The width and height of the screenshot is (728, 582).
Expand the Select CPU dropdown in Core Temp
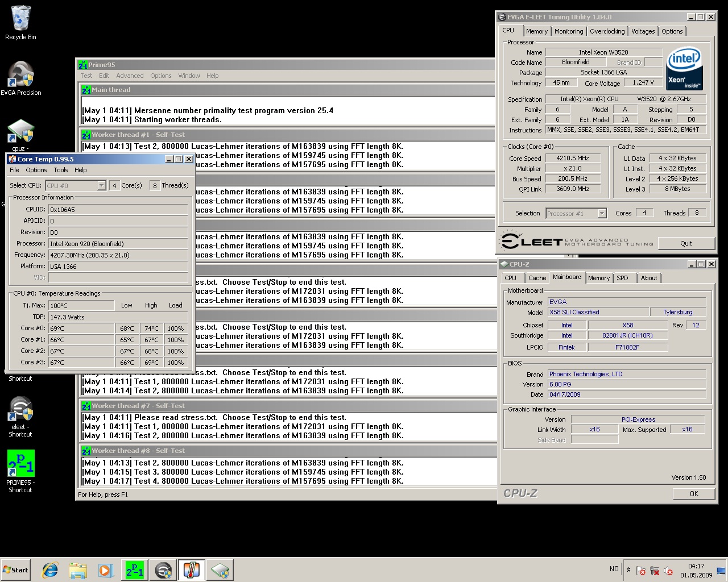[x=101, y=185]
